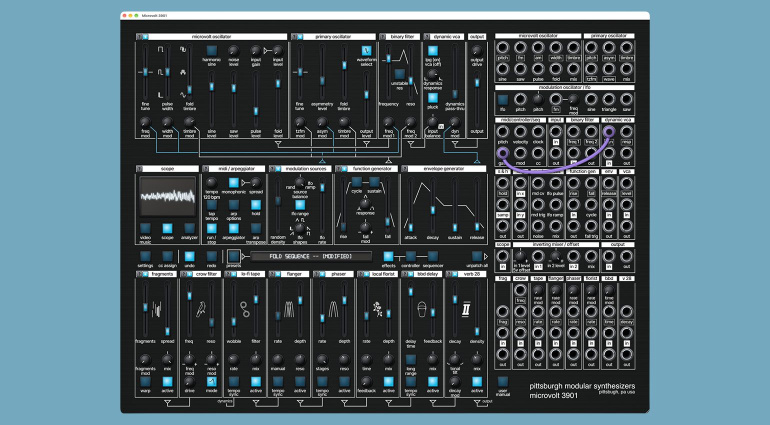
Task: Click the cc assign button
Action: click(167, 256)
